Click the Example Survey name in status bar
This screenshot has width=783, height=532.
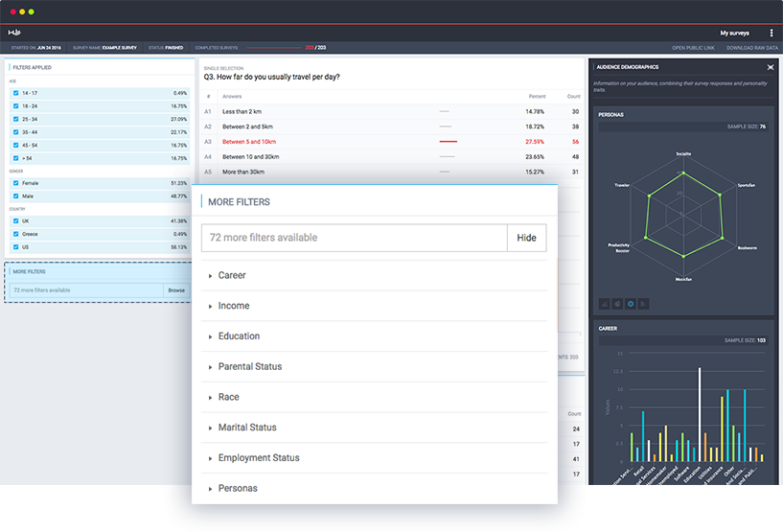click(120, 48)
